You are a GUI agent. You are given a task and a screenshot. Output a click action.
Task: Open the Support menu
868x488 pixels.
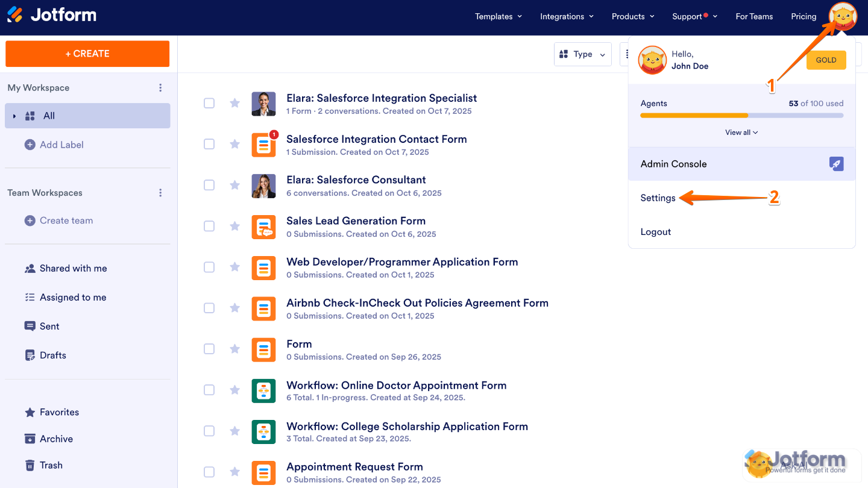pyautogui.click(x=691, y=16)
